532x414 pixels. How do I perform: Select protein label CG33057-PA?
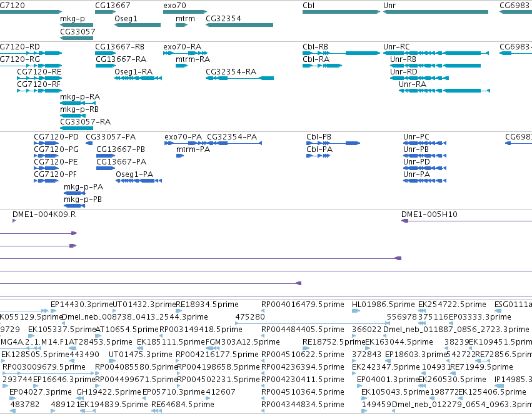tap(111, 137)
